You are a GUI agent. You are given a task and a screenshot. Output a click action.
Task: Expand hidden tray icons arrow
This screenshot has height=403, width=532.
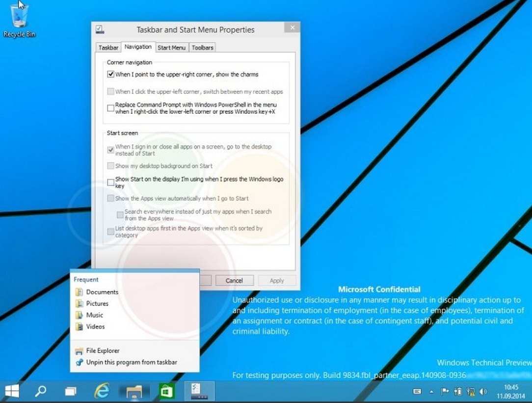click(x=431, y=392)
